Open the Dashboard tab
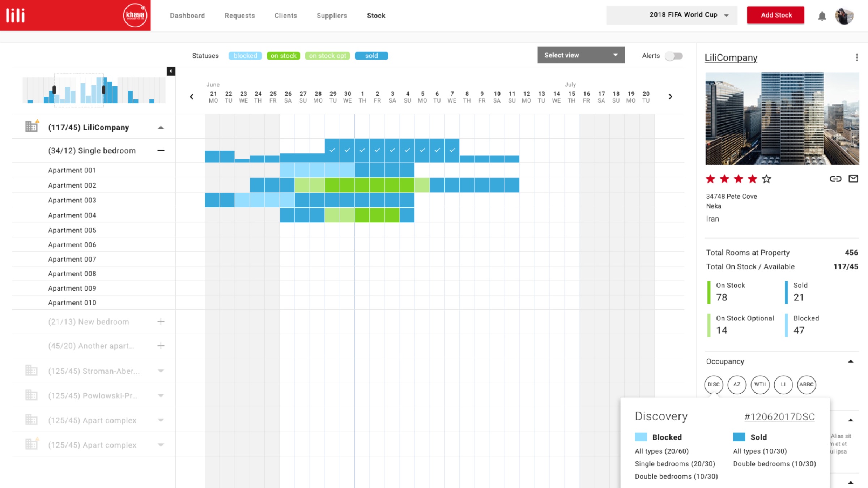868x488 pixels. pos(187,16)
